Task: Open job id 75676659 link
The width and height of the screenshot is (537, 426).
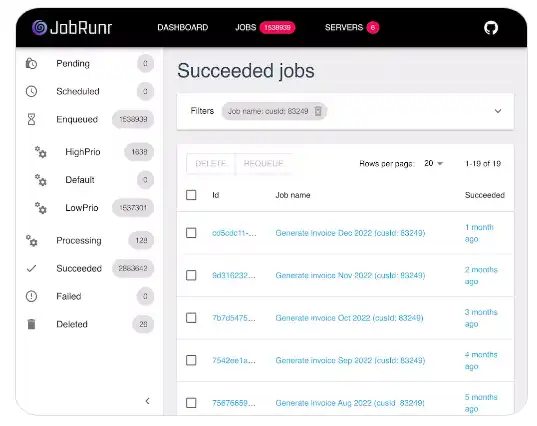Action: click(234, 403)
